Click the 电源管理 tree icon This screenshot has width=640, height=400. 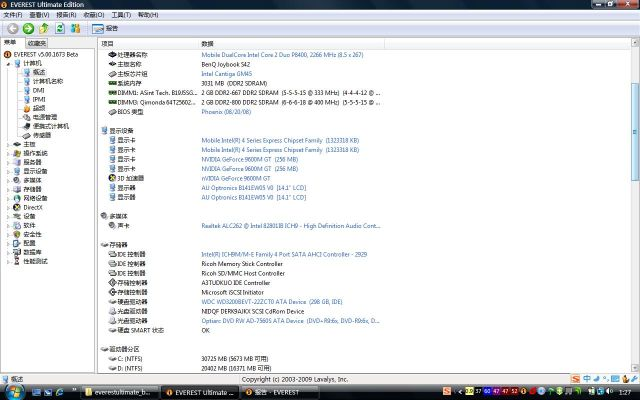click(27, 117)
